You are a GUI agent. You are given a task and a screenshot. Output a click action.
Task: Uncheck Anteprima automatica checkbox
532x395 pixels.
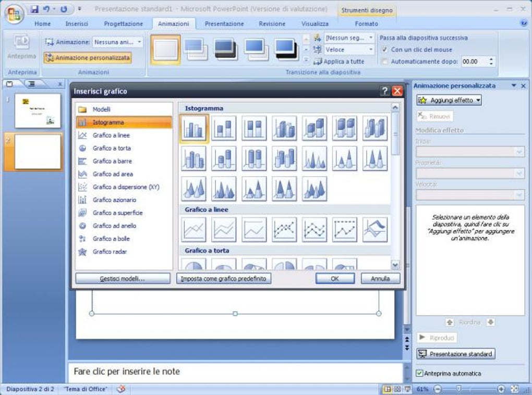pos(419,373)
